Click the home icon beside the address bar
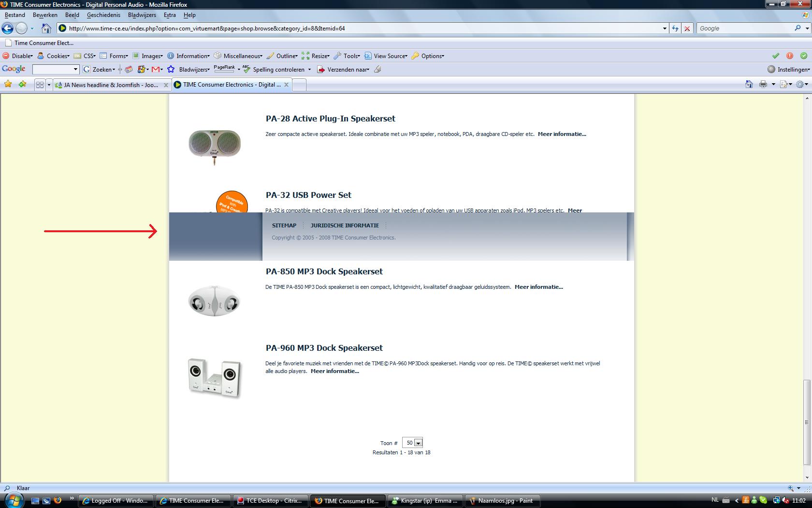This screenshot has width=812, height=508. click(x=46, y=28)
